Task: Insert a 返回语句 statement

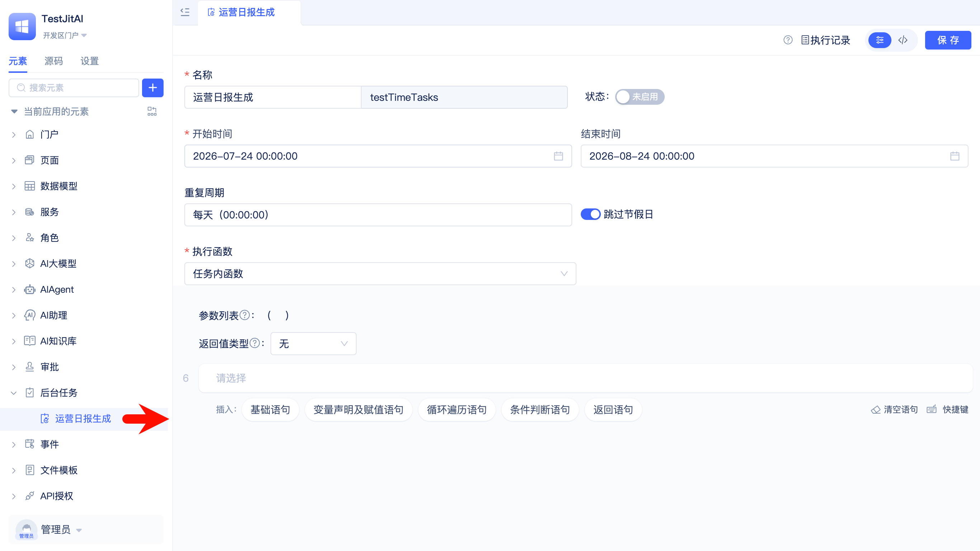Action: point(613,409)
